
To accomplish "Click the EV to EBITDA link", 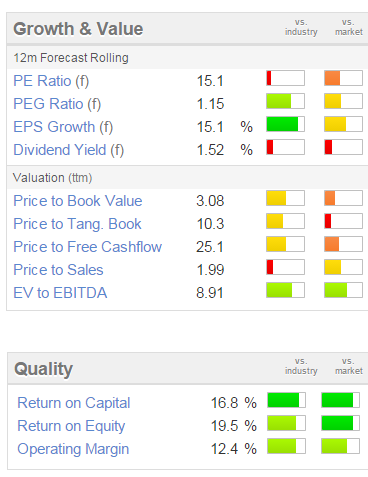I will [60, 293].
